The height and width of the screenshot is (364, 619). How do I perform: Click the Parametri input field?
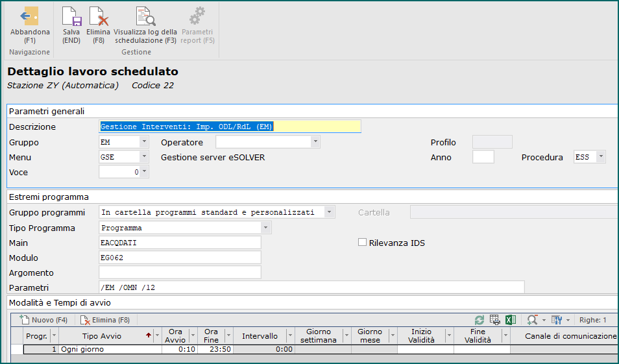click(310, 287)
